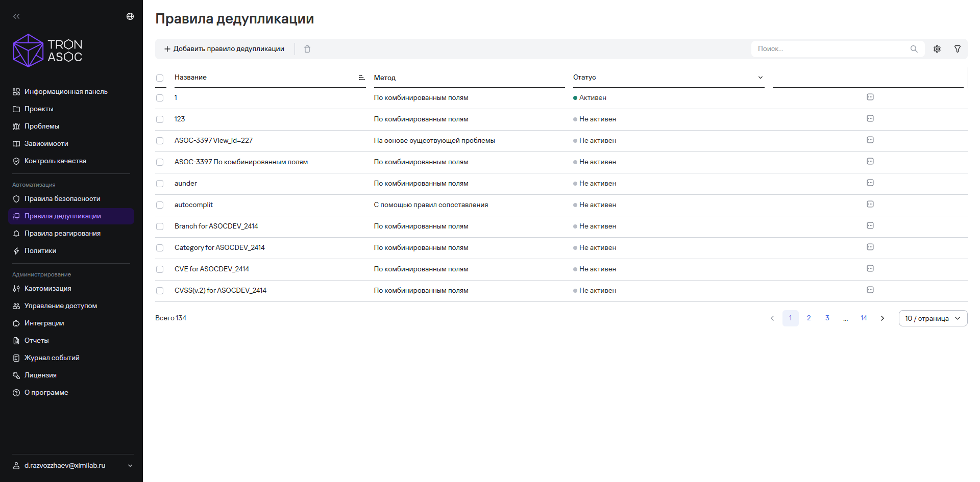Go to page 14
This screenshot has width=980, height=482.
click(x=864, y=318)
